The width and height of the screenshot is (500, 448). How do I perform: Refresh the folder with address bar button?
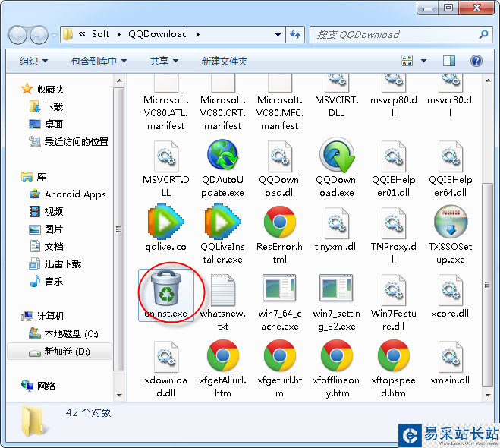click(x=295, y=34)
